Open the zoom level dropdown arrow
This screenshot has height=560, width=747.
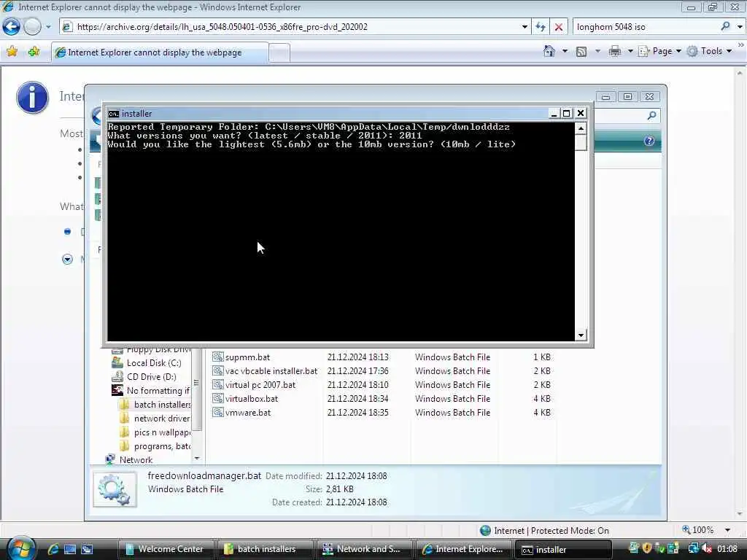coord(727,530)
